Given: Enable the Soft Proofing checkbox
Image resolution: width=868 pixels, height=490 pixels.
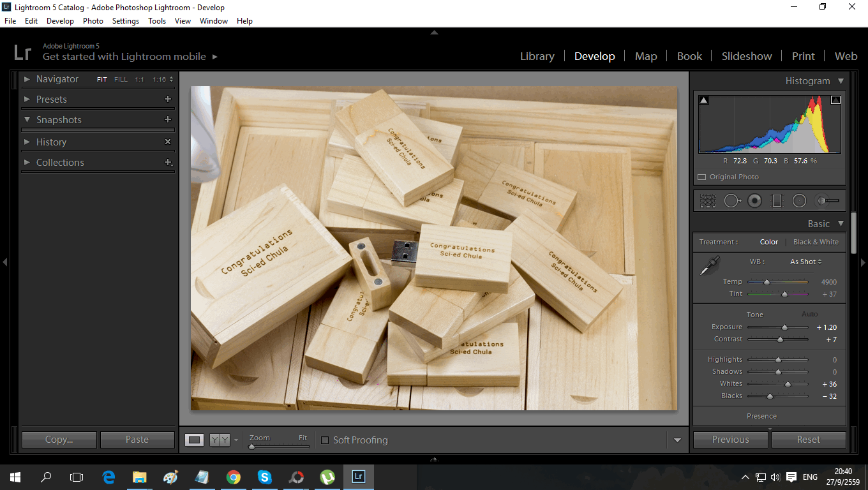Looking at the screenshot, I should [325, 440].
